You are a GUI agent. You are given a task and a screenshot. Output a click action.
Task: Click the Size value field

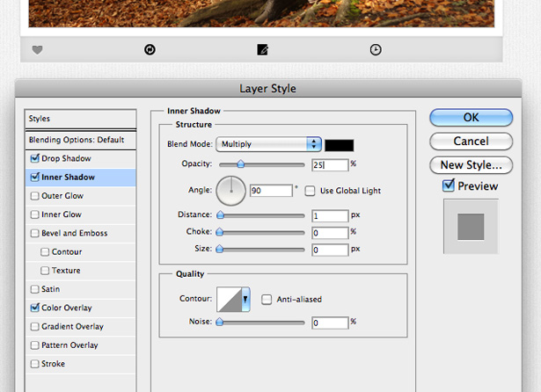(x=330, y=250)
